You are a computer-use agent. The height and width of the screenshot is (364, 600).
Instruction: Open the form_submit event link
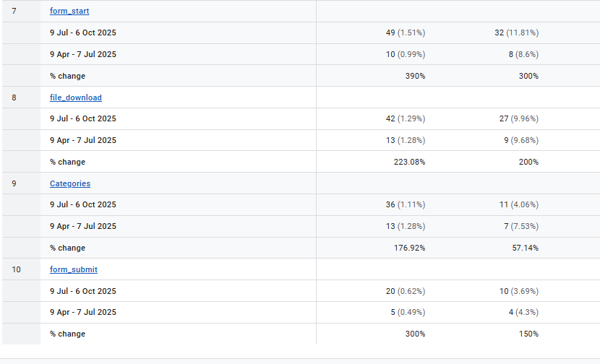[x=74, y=269]
